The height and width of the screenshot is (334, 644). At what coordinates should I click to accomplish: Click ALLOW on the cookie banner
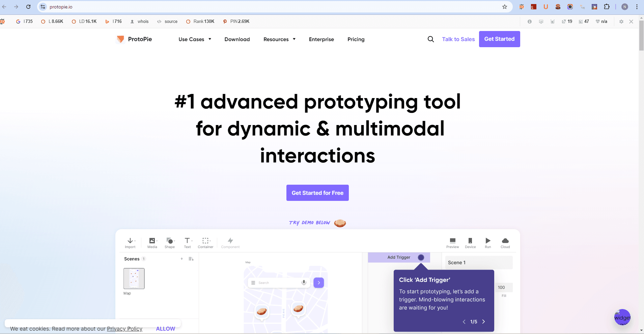click(x=166, y=329)
